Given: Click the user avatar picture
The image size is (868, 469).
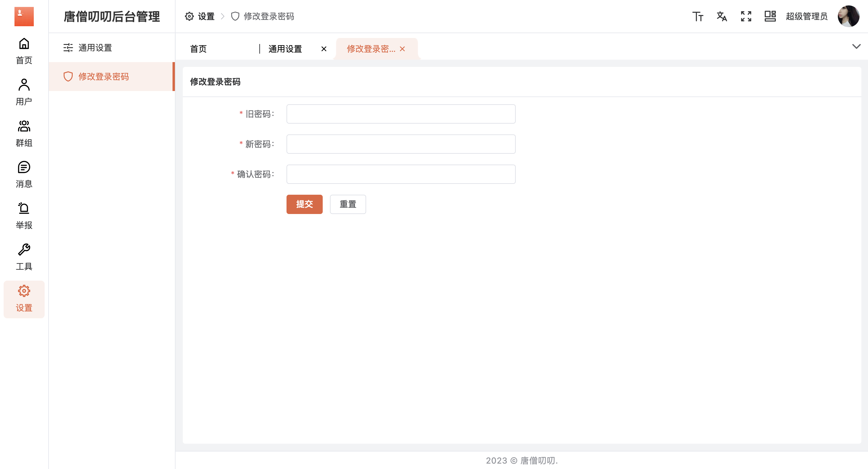Looking at the screenshot, I should click(848, 16).
